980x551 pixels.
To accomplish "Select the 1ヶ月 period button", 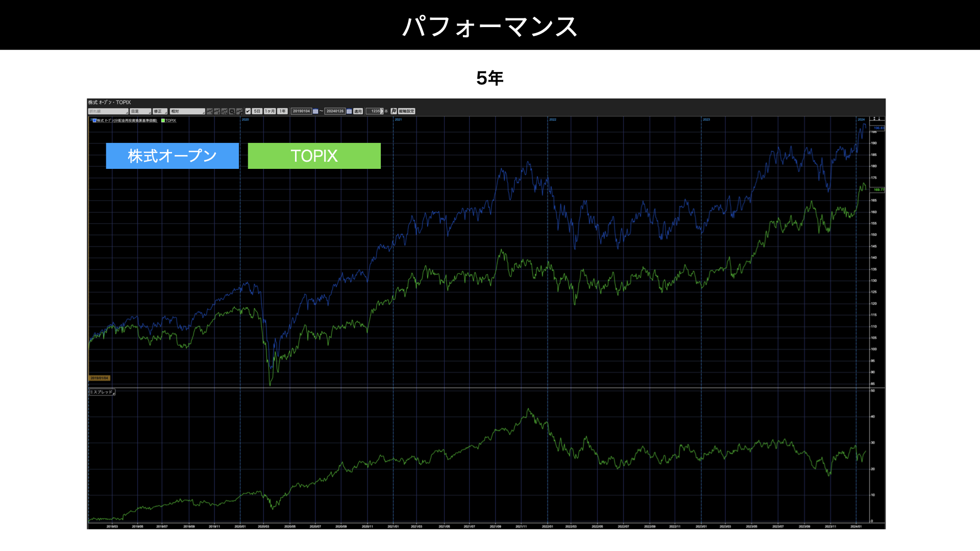I will (x=270, y=111).
